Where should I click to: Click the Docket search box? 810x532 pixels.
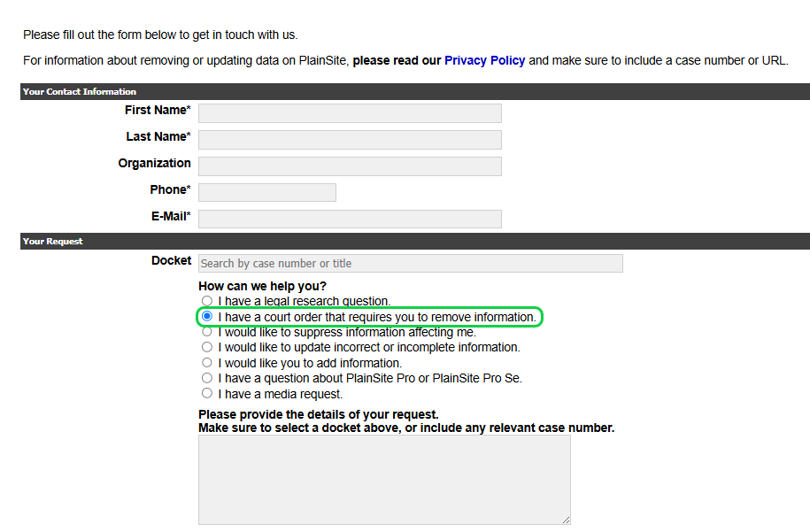[x=410, y=263]
